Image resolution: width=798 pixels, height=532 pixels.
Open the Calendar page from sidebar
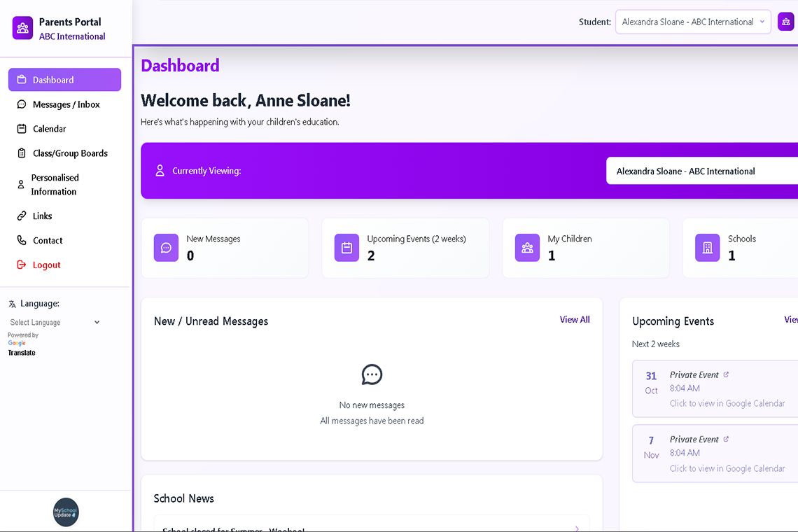(x=49, y=129)
